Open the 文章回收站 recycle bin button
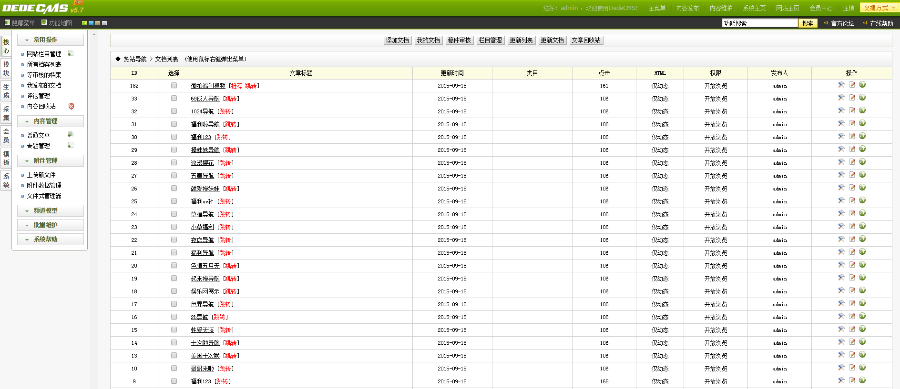 (x=587, y=40)
